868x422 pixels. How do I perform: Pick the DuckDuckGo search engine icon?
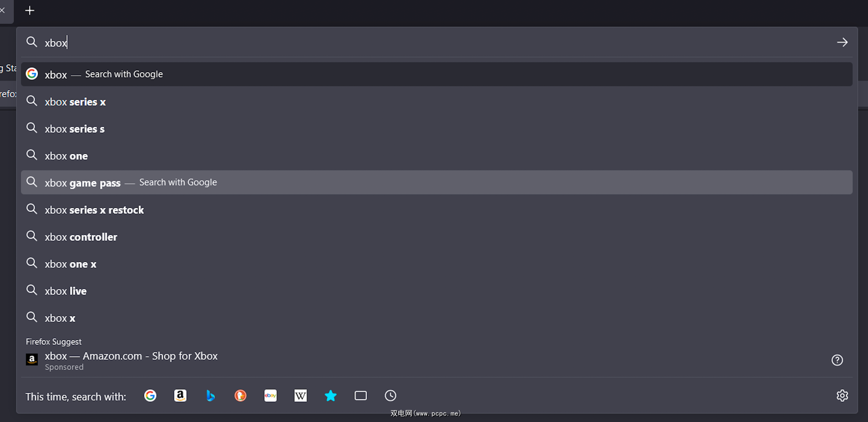click(x=240, y=395)
